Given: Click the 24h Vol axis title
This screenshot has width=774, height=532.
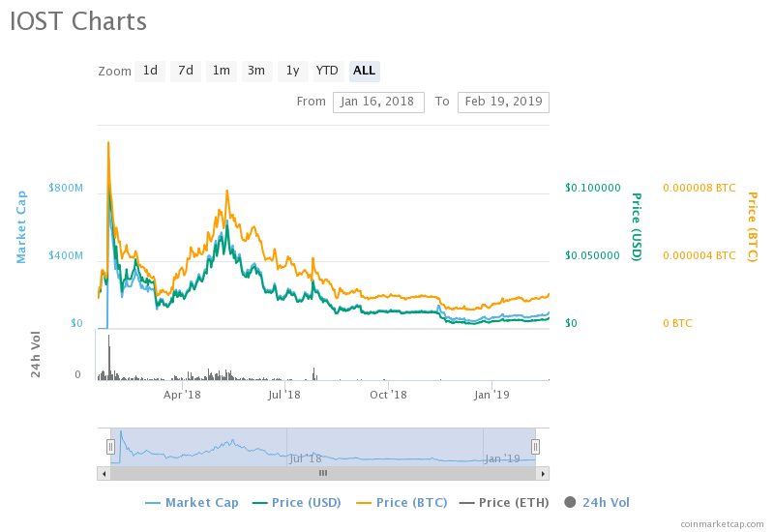Looking at the screenshot, I should tap(36, 354).
